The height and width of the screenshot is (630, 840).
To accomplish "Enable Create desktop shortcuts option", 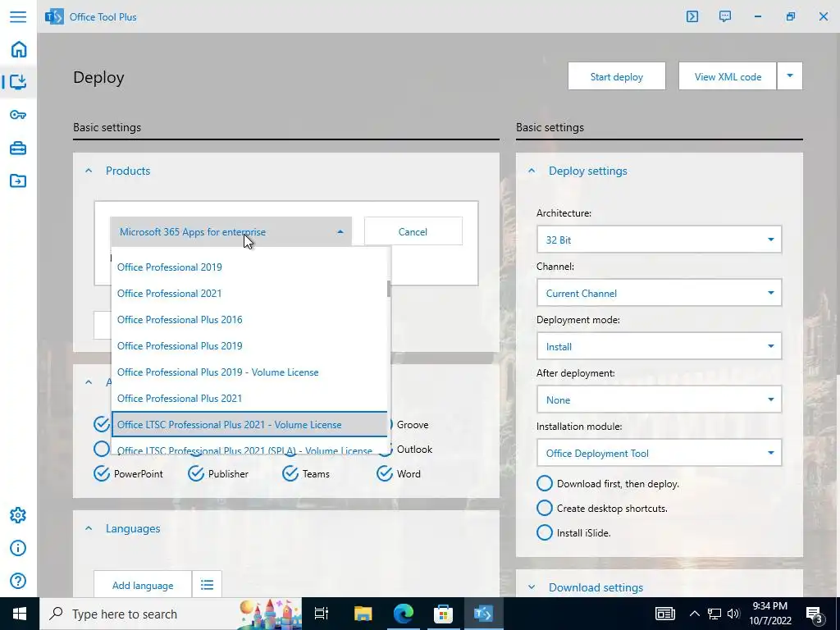I will (545, 508).
